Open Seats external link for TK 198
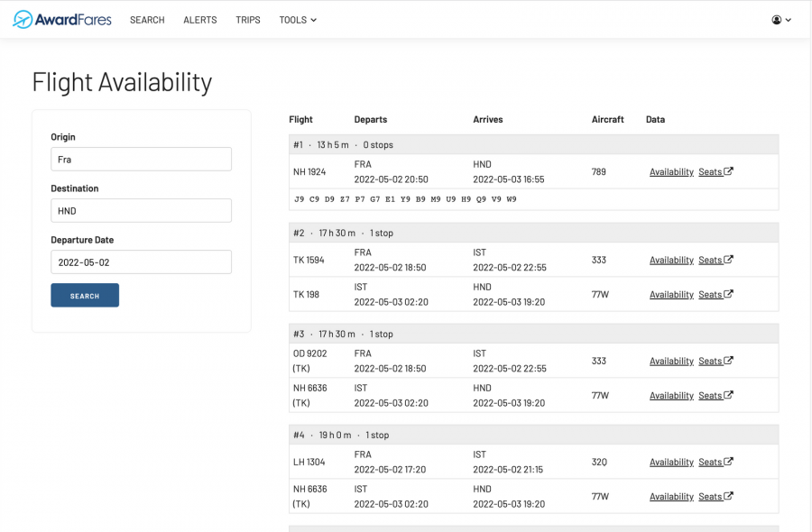Screen dimensions: 812x532 [715, 295]
